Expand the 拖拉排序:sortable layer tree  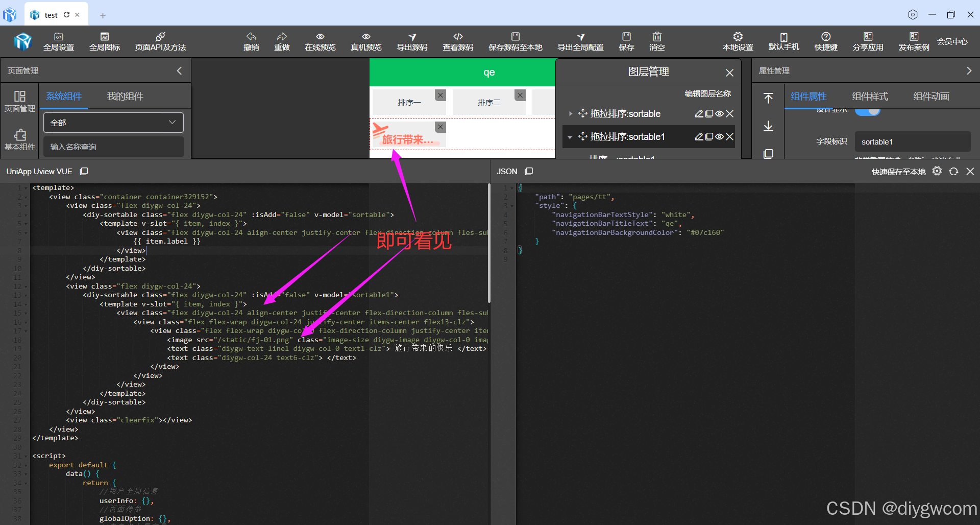[570, 113]
